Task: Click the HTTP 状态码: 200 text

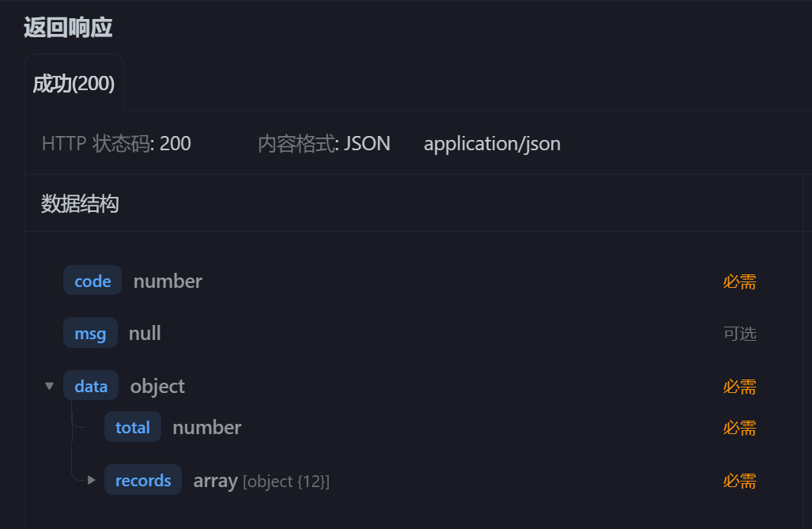Action: click(116, 144)
